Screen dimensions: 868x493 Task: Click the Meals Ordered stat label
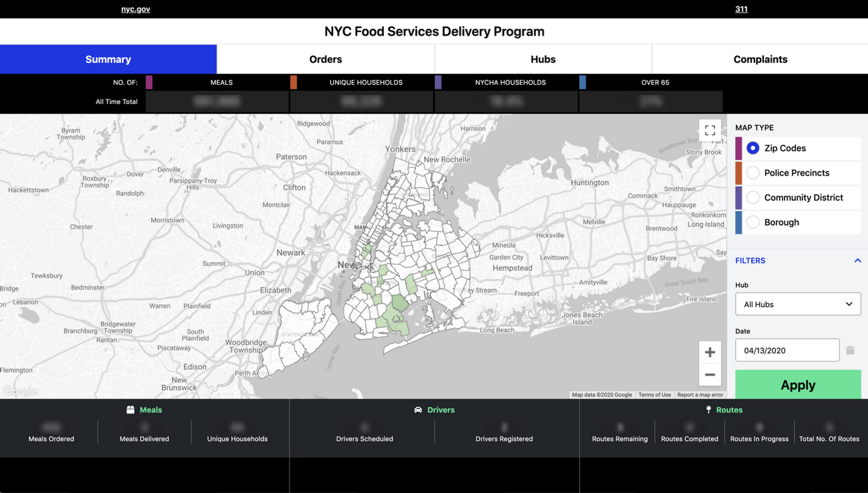point(51,439)
